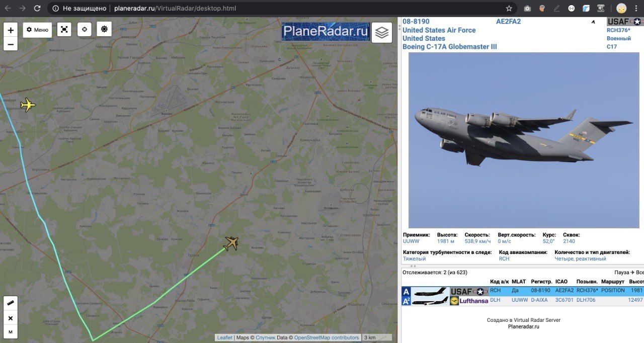Sort list by Позывн. column header

pyautogui.click(x=586, y=282)
